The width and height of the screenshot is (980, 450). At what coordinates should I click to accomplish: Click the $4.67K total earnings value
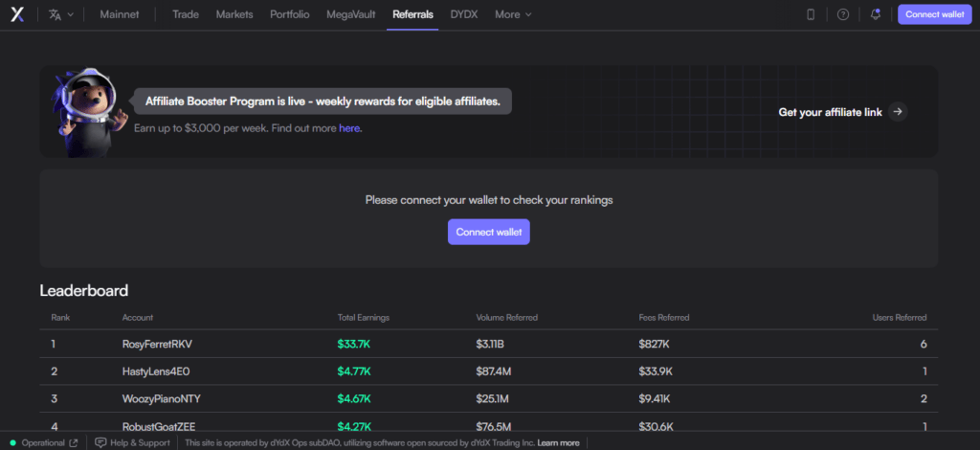coord(354,398)
